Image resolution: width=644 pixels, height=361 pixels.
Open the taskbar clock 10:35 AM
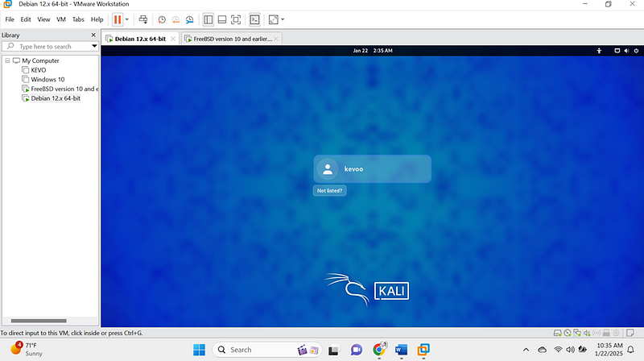[x=609, y=350]
